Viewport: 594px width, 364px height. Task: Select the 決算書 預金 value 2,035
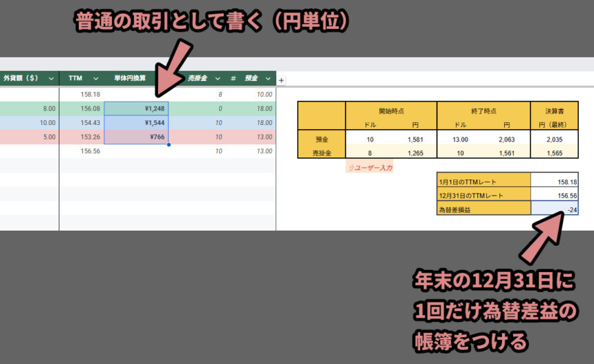click(x=553, y=139)
